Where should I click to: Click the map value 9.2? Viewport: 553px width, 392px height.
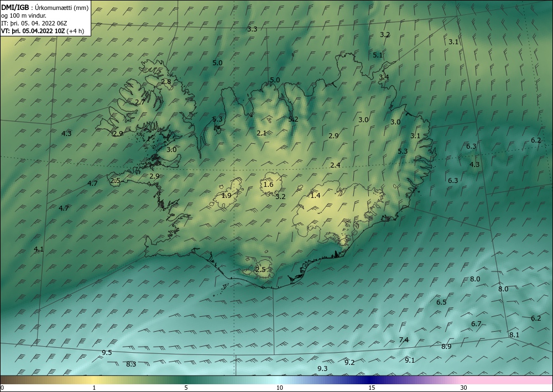[349, 362]
